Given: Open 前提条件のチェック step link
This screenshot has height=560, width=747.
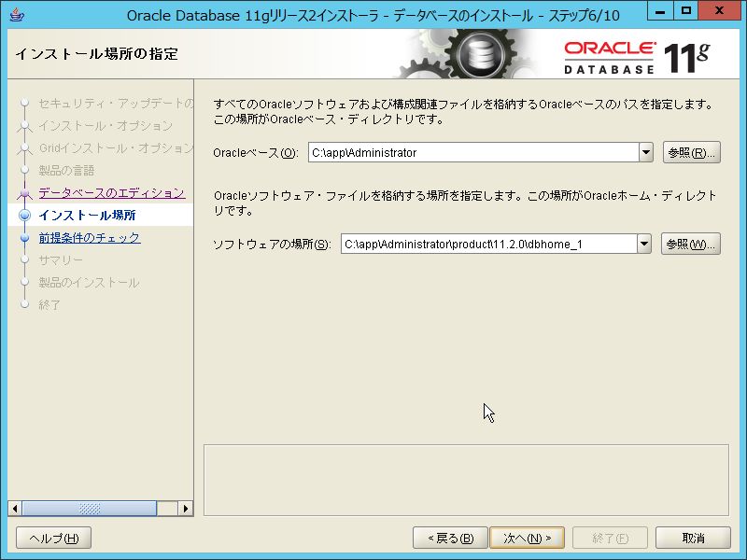Looking at the screenshot, I should click(x=90, y=238).
